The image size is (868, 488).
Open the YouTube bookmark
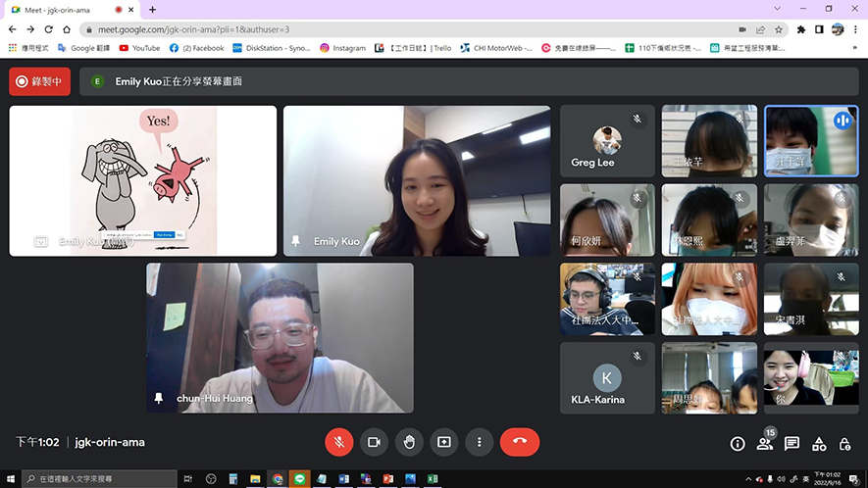(x=139, y=48)
